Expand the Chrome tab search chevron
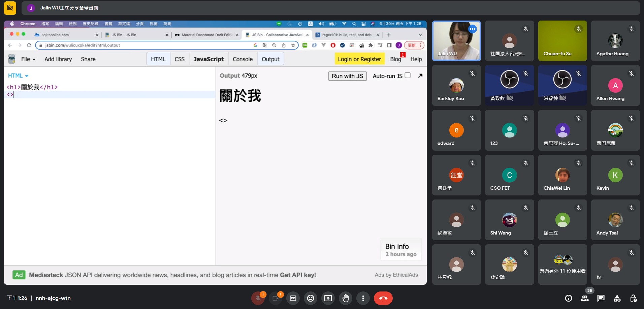This screenshot has width=644, height=309. pyautogui.click(x=420, y=35)
